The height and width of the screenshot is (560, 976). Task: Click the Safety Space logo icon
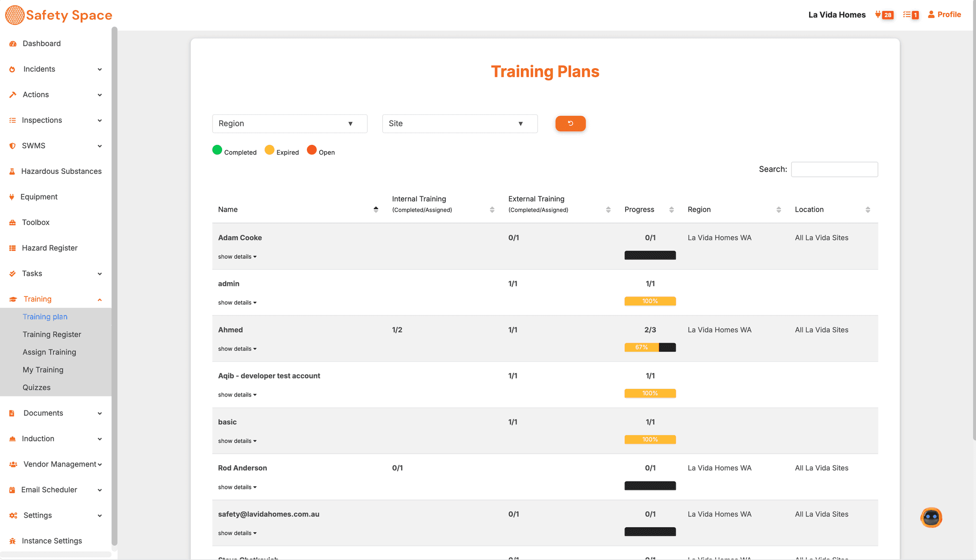[x=15, y=15]
